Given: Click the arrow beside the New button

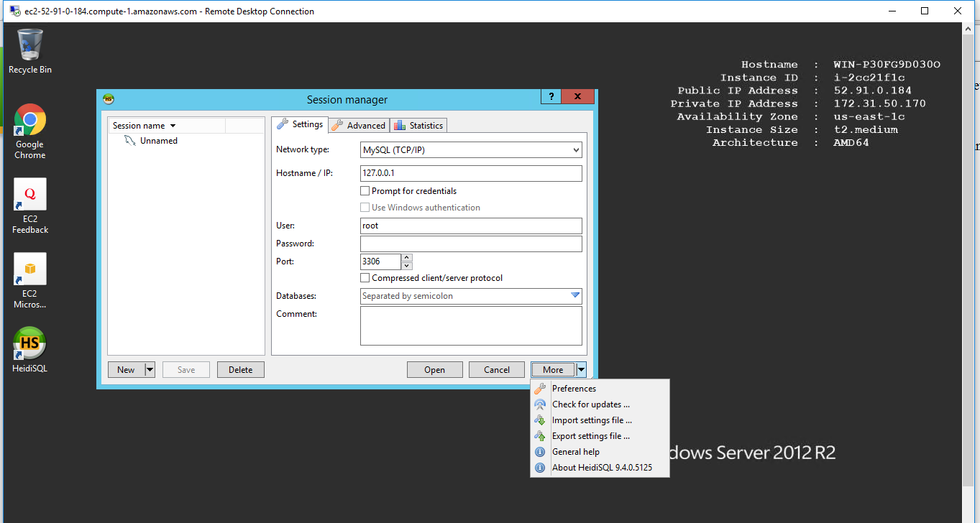Looking at the screenshot, I should click(150, 369).
